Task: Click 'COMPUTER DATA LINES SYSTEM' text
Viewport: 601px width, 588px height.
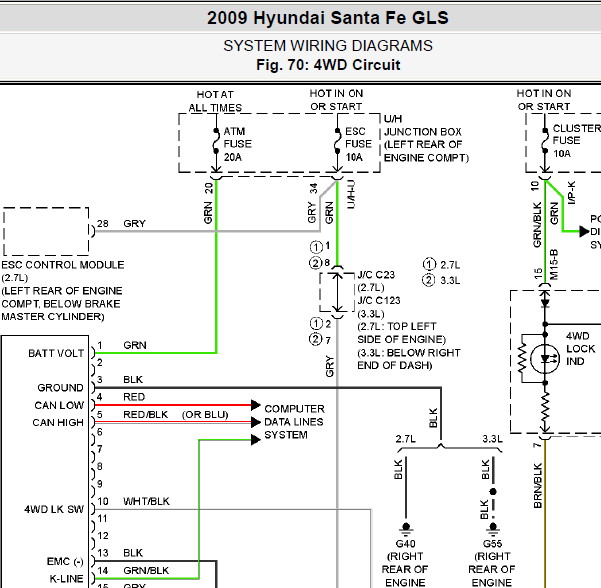Action: click(x=294, y=422)
